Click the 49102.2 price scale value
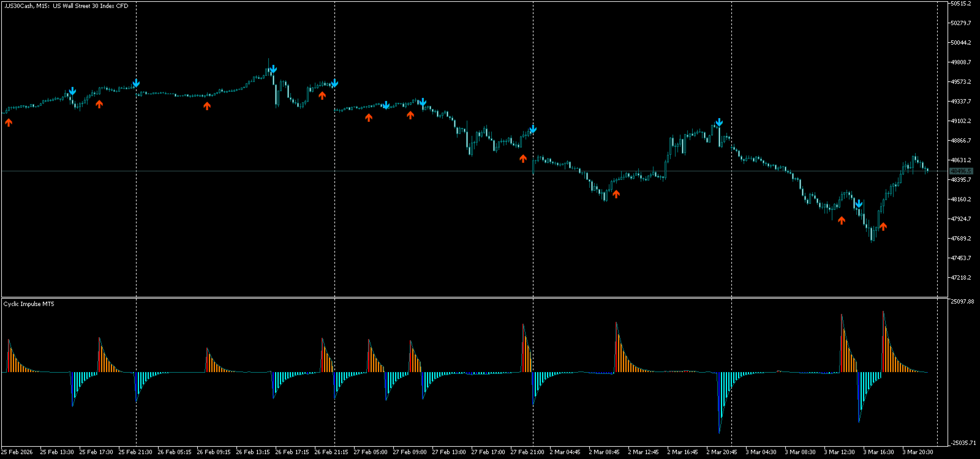 coord(961,121)
